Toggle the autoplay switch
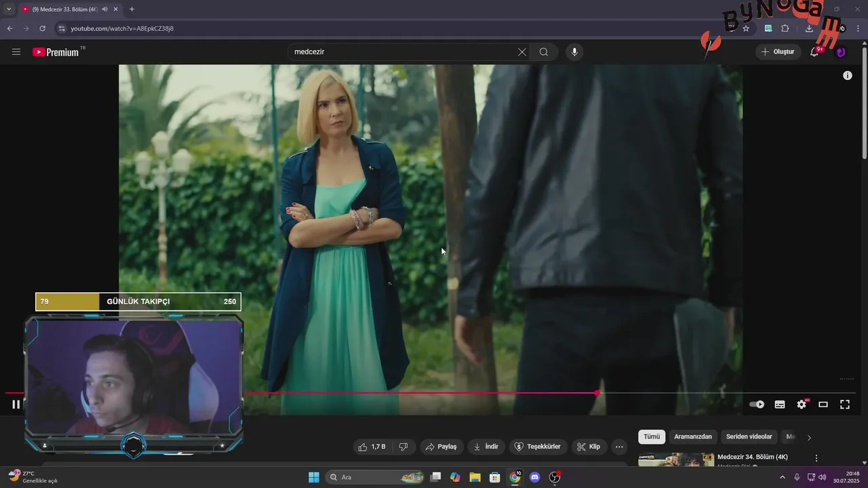This screenshot has width=868, height=488. click(757, 405)
